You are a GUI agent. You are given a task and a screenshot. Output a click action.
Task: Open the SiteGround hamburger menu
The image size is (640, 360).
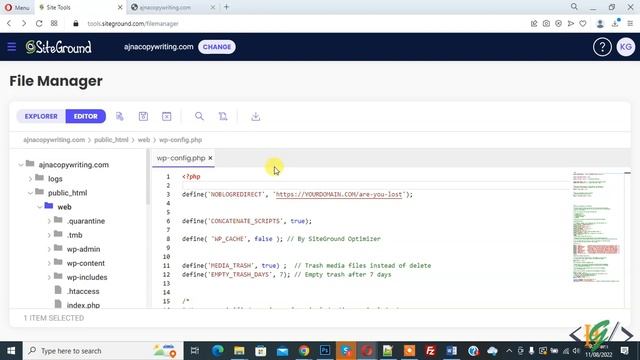click(11, 47)
